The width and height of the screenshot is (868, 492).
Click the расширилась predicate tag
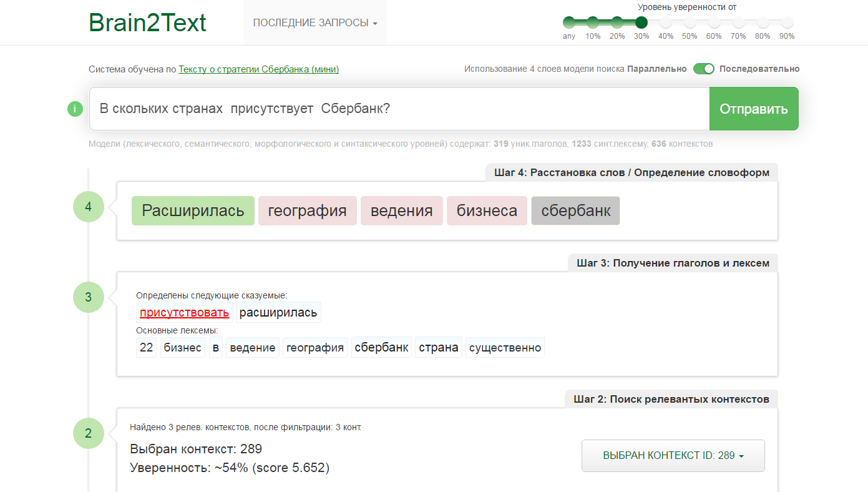tap(278, 312)
